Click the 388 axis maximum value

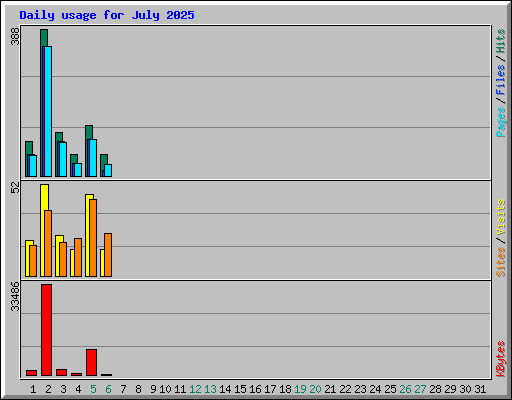pos(15,36)
